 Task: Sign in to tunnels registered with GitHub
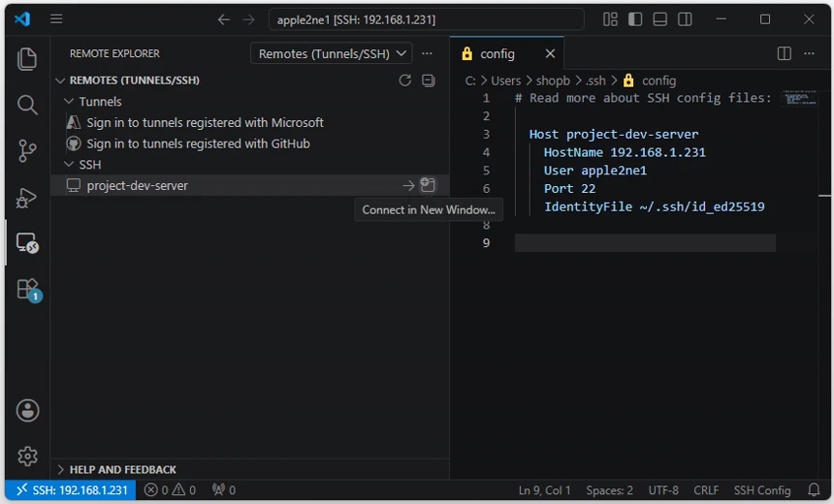click(x=198, y=143)
